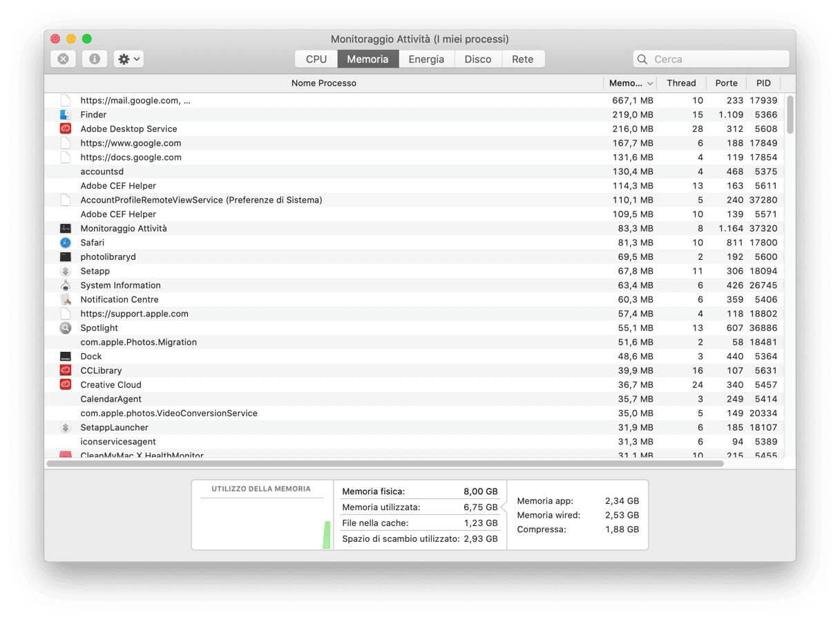Click the docs.google.com document icon
The height and width of the screenshot is (620, 840).
[66, 158]
